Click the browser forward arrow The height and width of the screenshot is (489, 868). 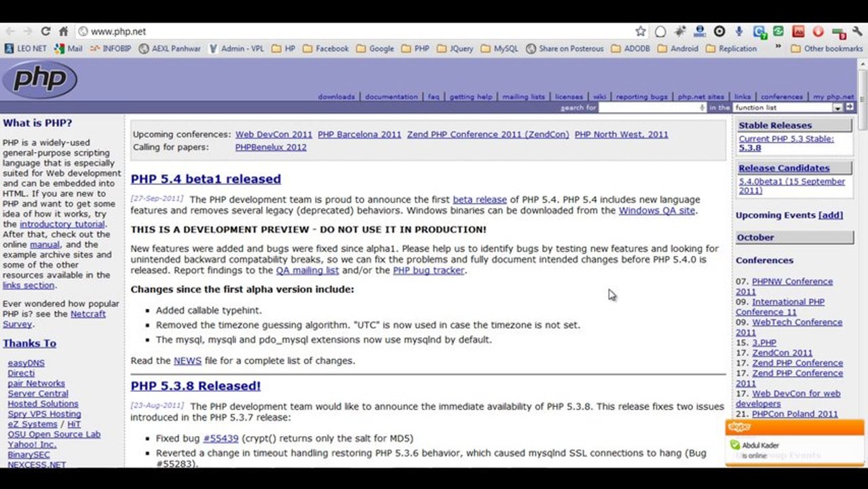[x=27, y=31]
